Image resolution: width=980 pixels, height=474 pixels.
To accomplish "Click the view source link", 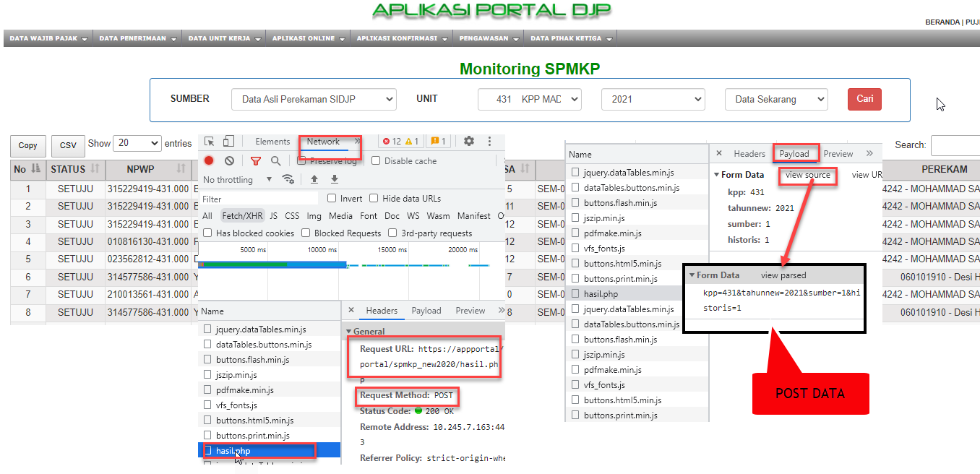I will click(807, 175).
